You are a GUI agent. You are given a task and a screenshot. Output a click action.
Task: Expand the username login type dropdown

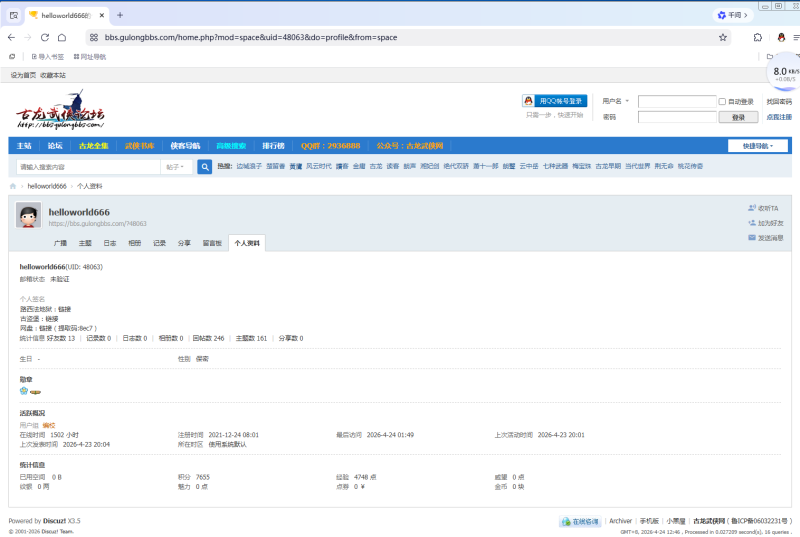pyautogui.click(x=615, y=101)
